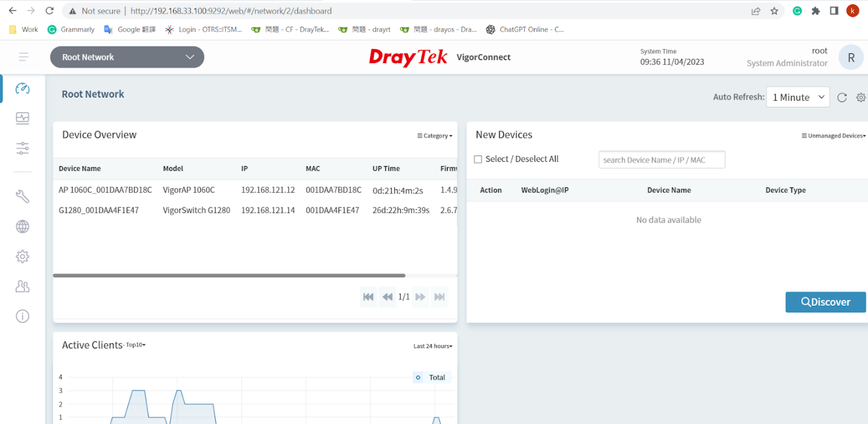
Task: Click the search Device Name / IP / MAC field
Action: [x=662, y=160]
